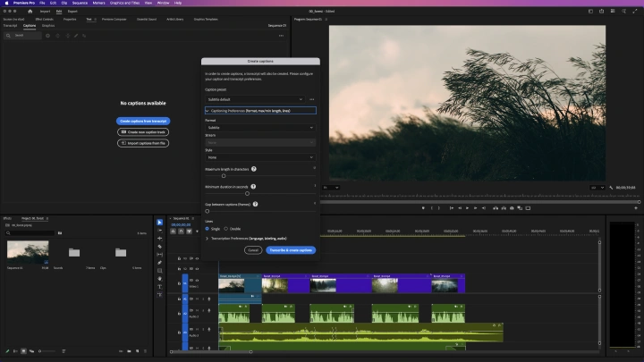The width and height of the screenshot is (644, 362).
Task: Click Create new caption track
Action: coord(143,132)
